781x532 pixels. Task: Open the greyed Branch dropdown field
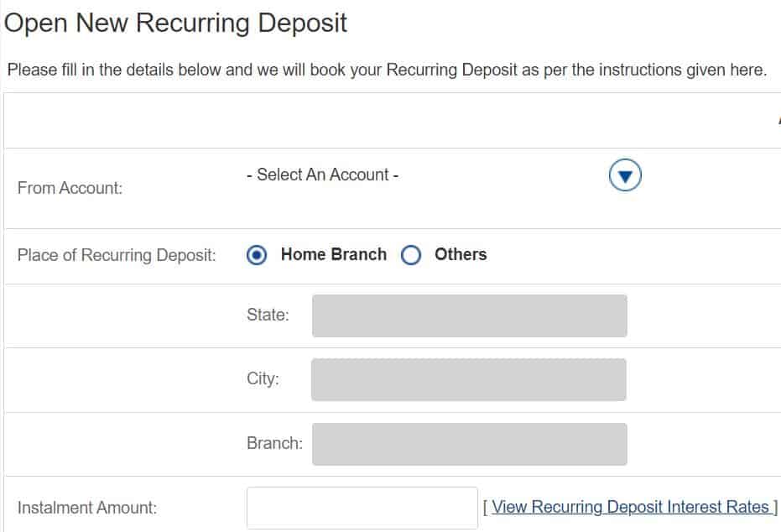coord(470,444)
